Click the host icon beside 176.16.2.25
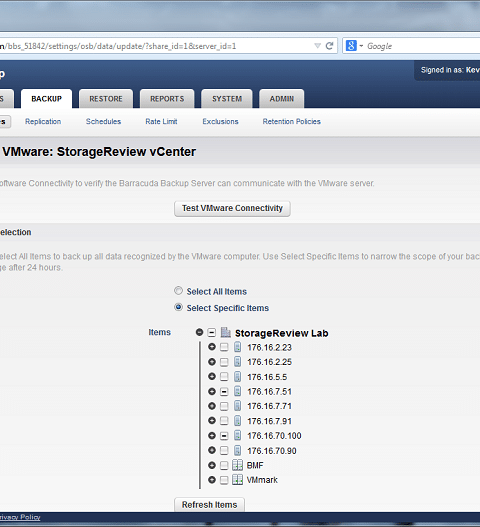The height and width of the screenshot is (527, 480). click(x=237, y=362)
